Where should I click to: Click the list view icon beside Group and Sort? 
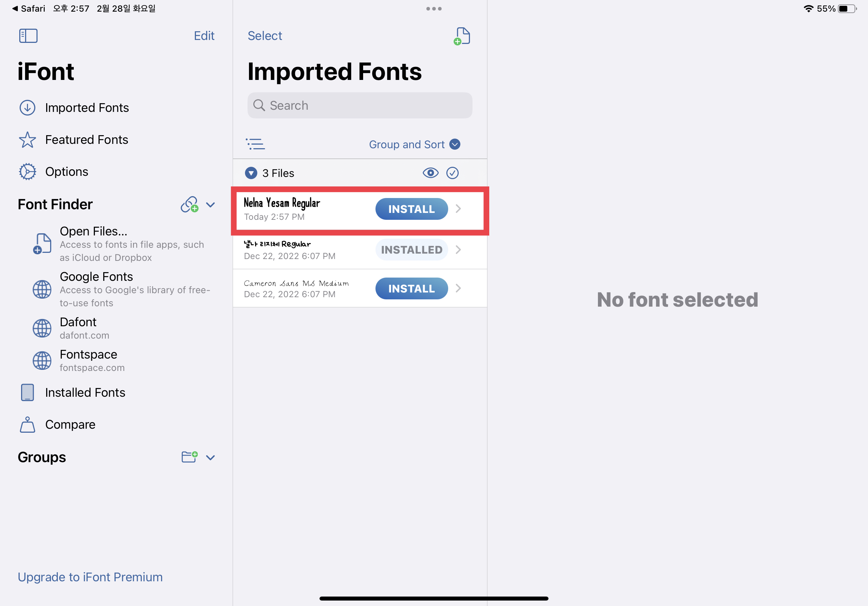[x=255, y=144]
